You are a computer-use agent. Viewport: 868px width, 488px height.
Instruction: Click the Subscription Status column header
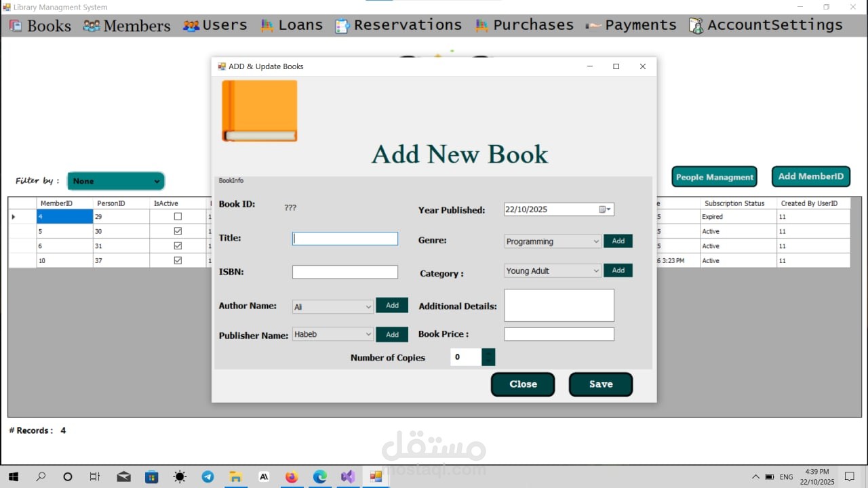coord(738,203)
